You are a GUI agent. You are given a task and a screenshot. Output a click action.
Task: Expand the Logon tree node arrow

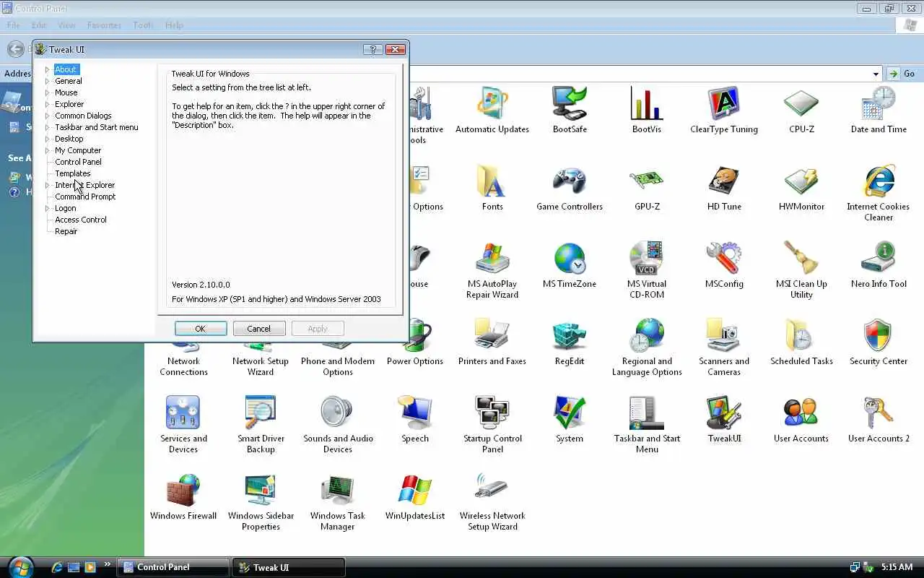pos(48,208)
